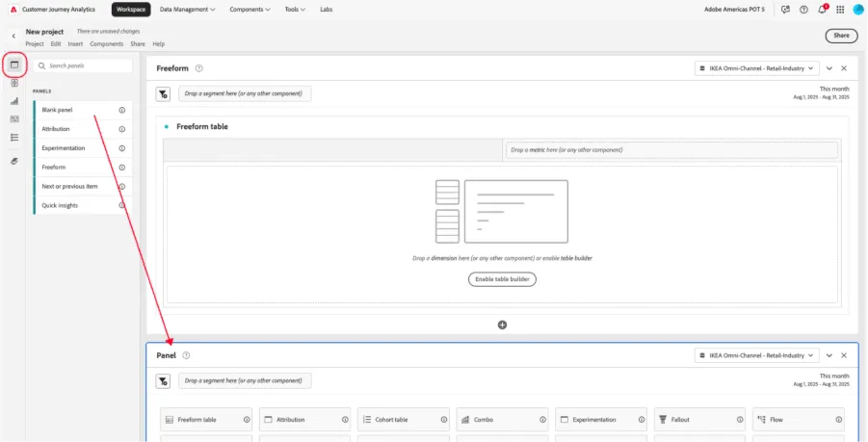
Task: Click the plus icon below Freeform table
Action: [x=502, y=325]
